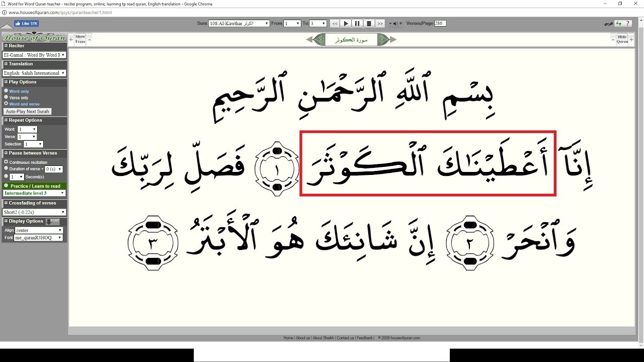Go to next surah arrow in banner

coord(393,40)
